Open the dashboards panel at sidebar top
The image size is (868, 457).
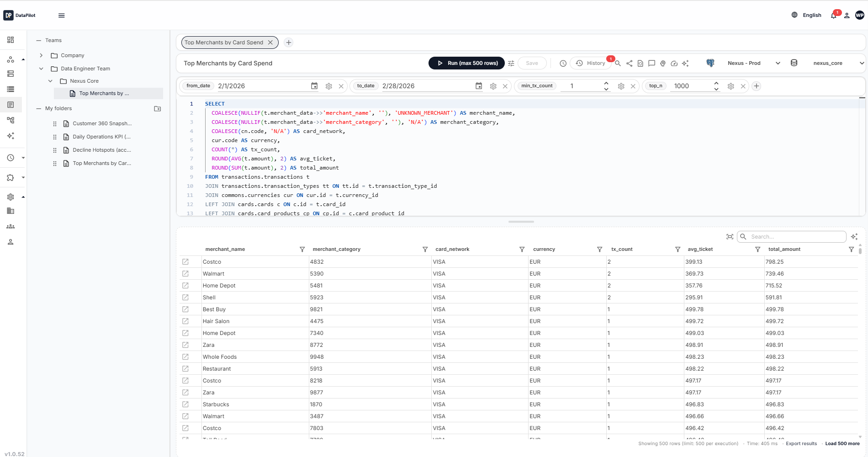[x=11, y=40]
